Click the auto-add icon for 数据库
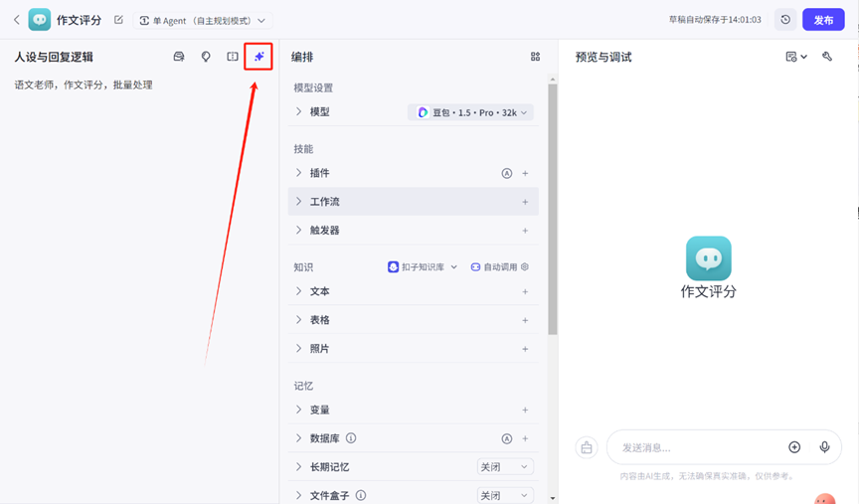 point(507,438)
